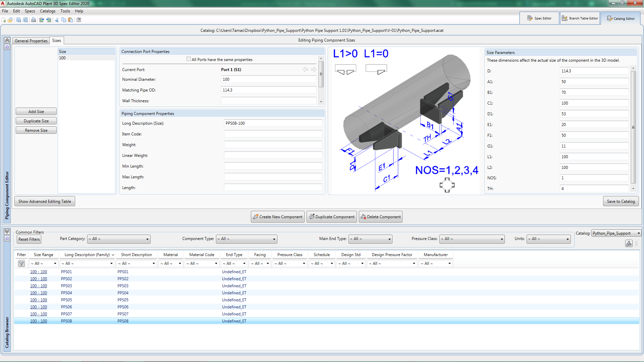Viewport: 644px width, 362px height.
Task: Collapse the Piping Component Editor panel
Action: [7, 40]
